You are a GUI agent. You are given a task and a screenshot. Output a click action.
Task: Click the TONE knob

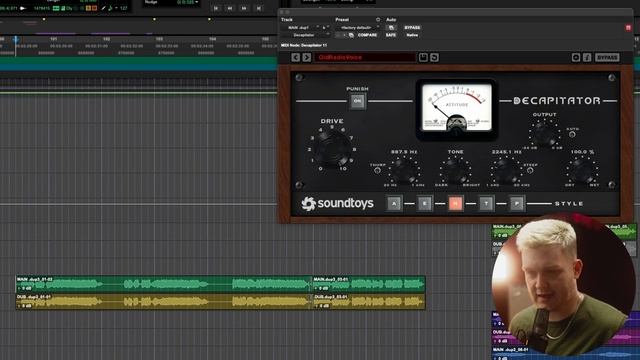pos(456,170)
